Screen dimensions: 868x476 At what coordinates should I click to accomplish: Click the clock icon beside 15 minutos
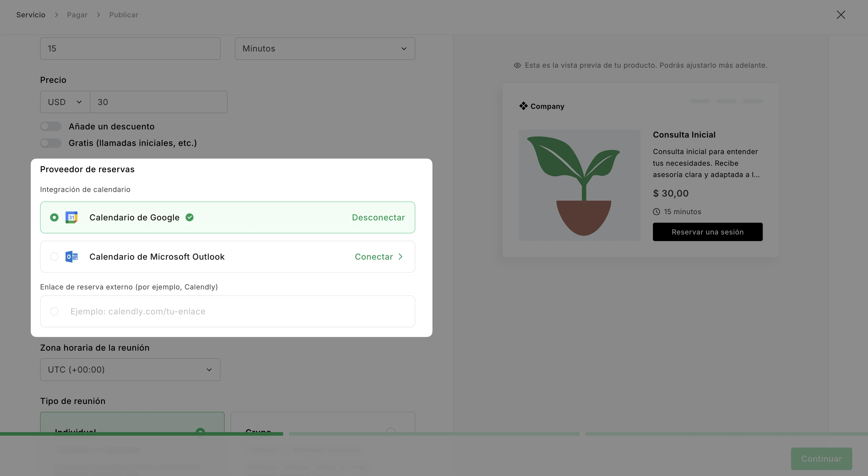pyautogui.click(x=656, y=212)
